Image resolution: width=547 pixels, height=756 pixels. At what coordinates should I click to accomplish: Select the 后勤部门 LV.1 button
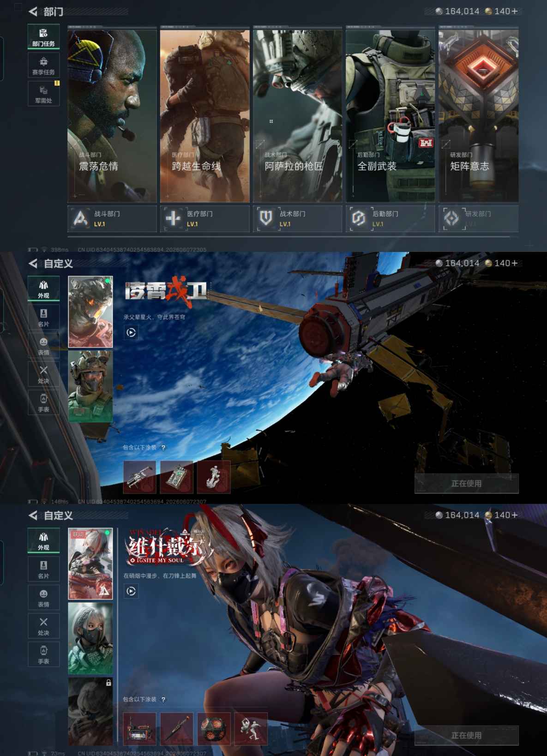391,218
